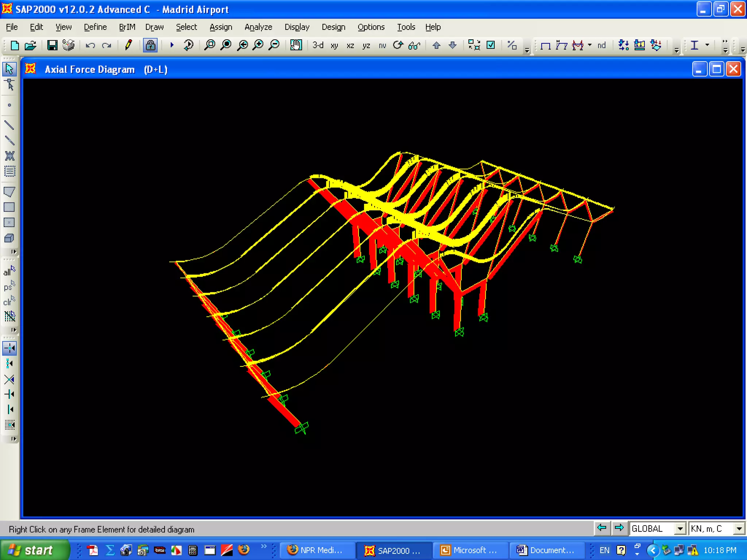Switch to xz plane view button

pos(350,45)
